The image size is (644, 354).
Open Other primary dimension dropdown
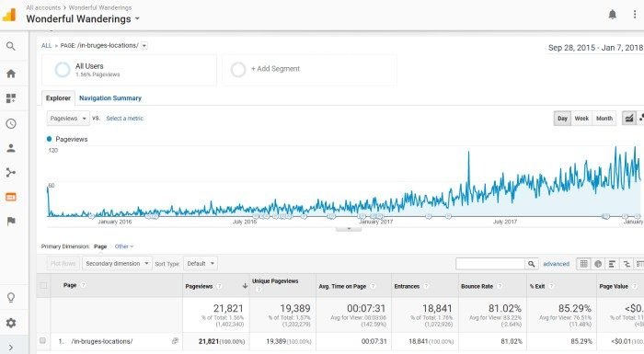coord(124,246)
